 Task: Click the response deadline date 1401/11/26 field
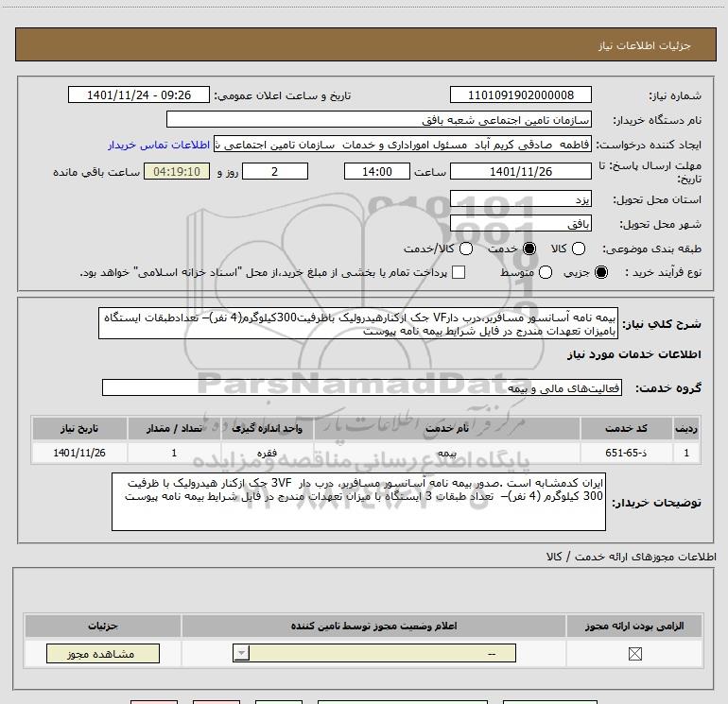tap(520, 171)
